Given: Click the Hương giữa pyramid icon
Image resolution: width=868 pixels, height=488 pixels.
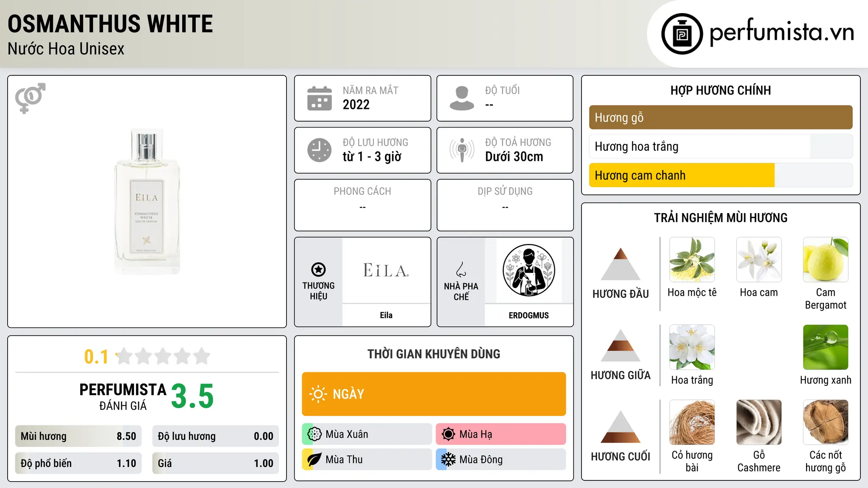Looking at the screenshot, I should tap(620, 345).
